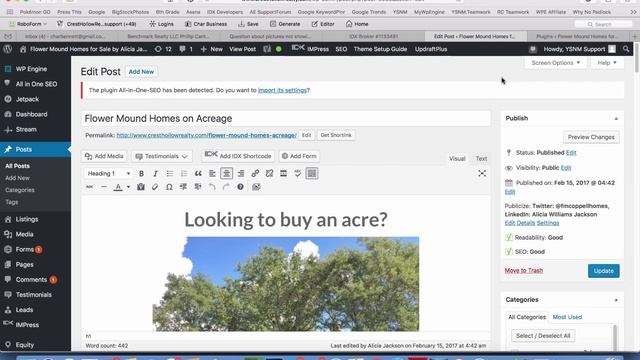This screenshot has width=640, height=360.
Task: Edit the post Visibility
Action: 566,168
